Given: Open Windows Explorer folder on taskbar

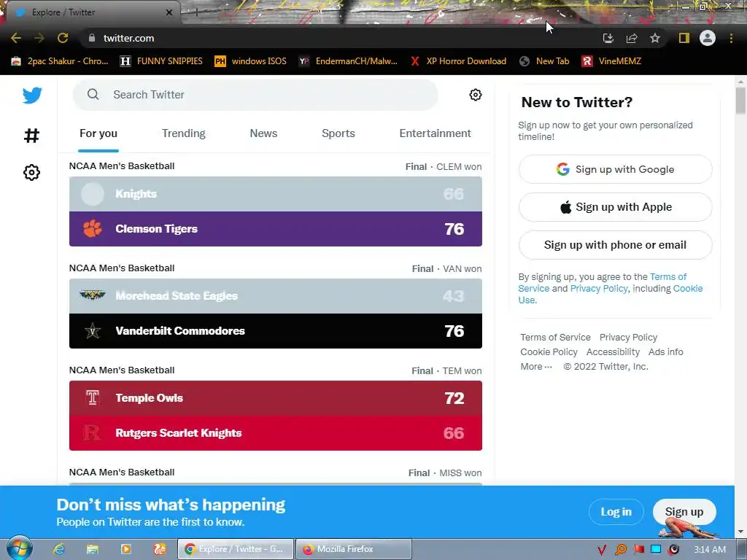Looking at the screenshot, I should tap(93, 549).
